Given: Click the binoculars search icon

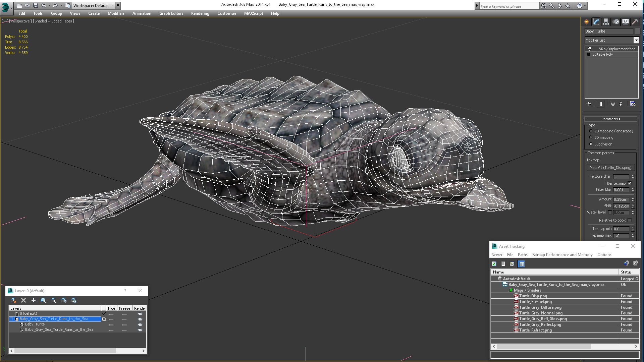Looking at the screenshot, I should (543, 6).
